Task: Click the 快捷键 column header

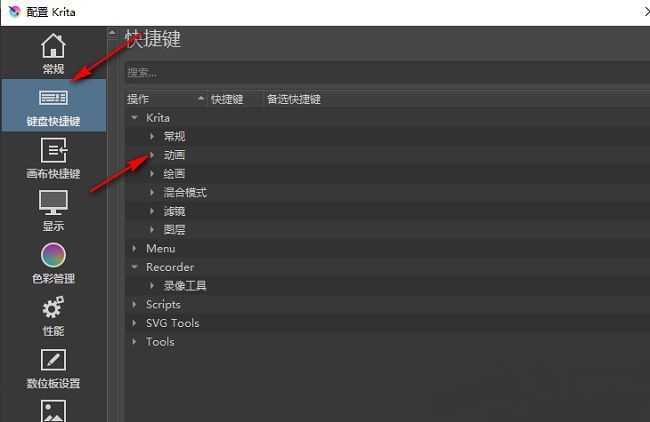Action: (232, 99)
